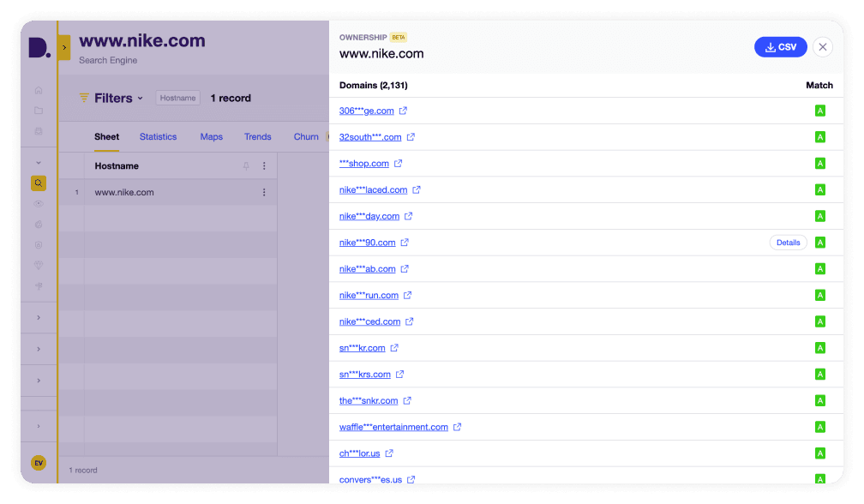The width and height of the screenshot is (864, 504).
Task: Click the eye icon in sidebar
Action: pyautogui.click(x=39, y=204)
